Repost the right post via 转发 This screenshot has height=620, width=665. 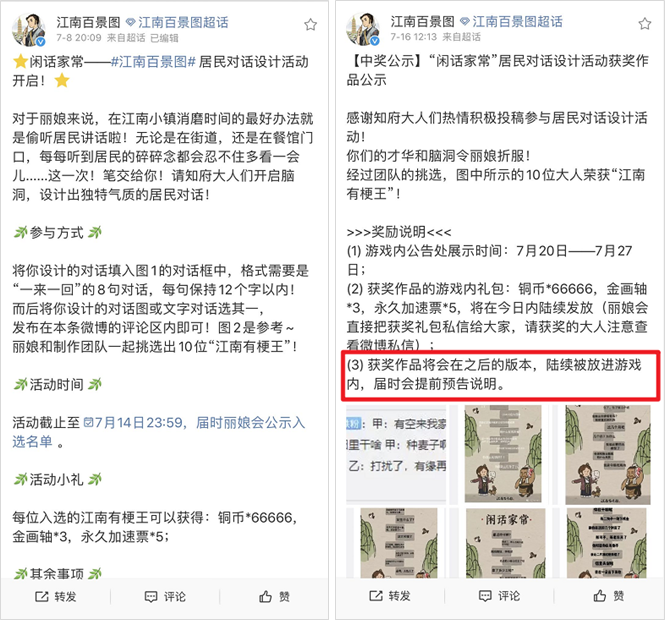tap(390, 596)
